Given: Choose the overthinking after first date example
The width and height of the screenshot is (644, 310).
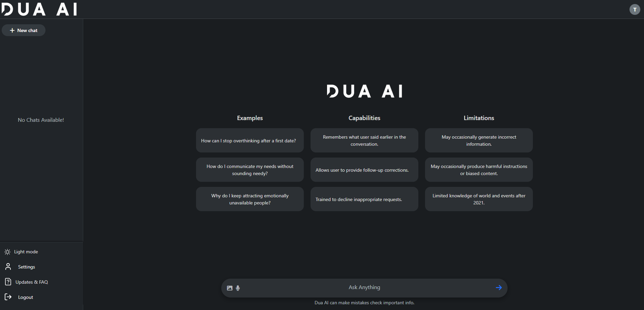Looking at the screenshot, I should point(250,140).
